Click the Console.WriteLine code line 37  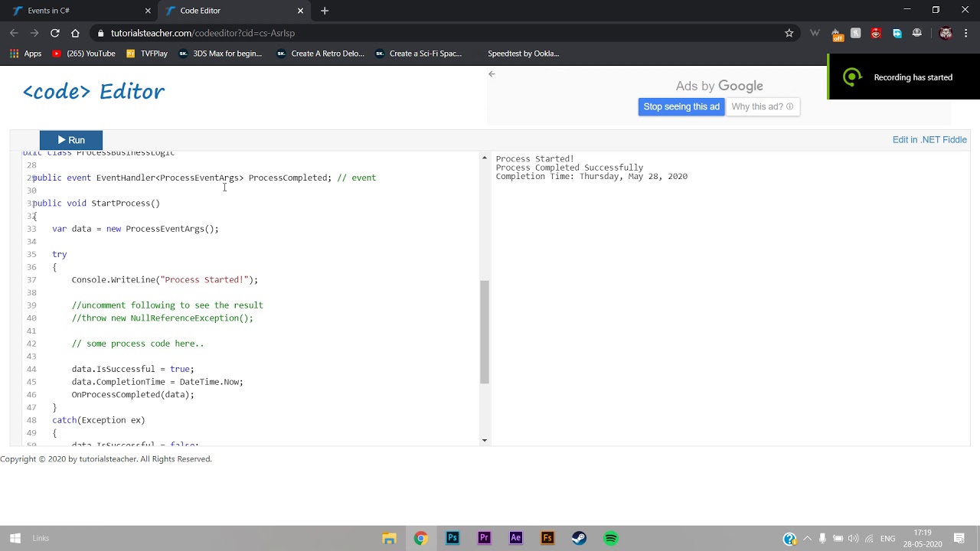165,279
